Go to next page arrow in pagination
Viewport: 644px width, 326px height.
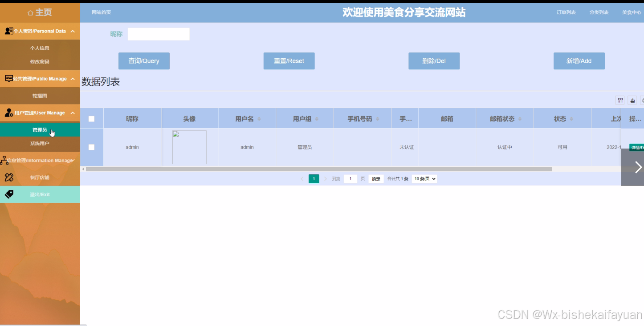coord(326,179)
